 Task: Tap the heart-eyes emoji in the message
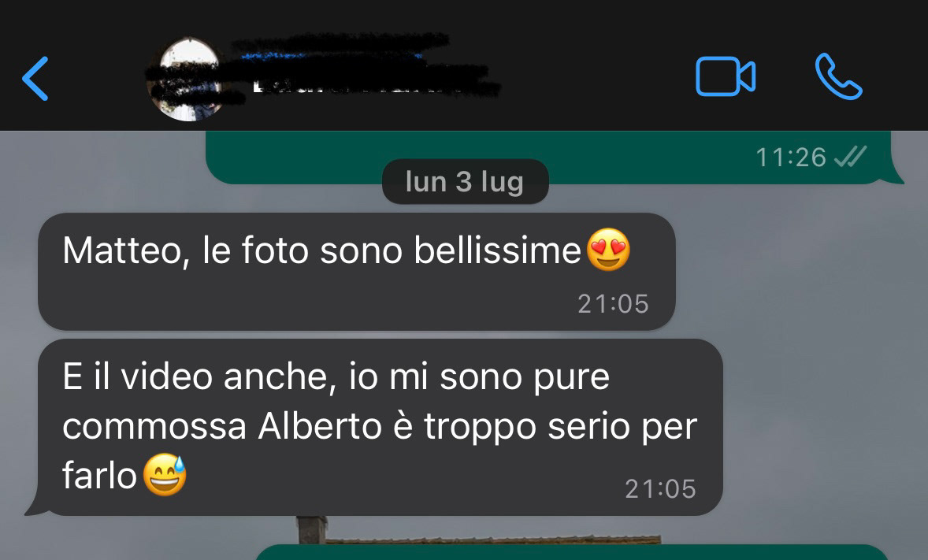point(608,250)
